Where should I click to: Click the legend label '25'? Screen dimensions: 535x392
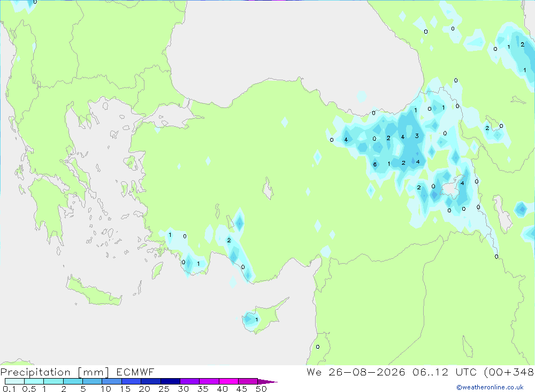pos(164,389)
